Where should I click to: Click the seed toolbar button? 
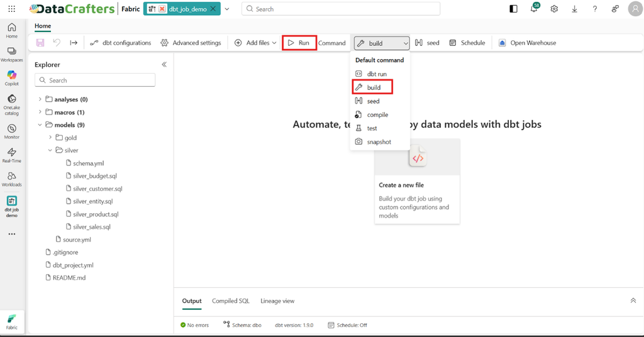[427, 43]
